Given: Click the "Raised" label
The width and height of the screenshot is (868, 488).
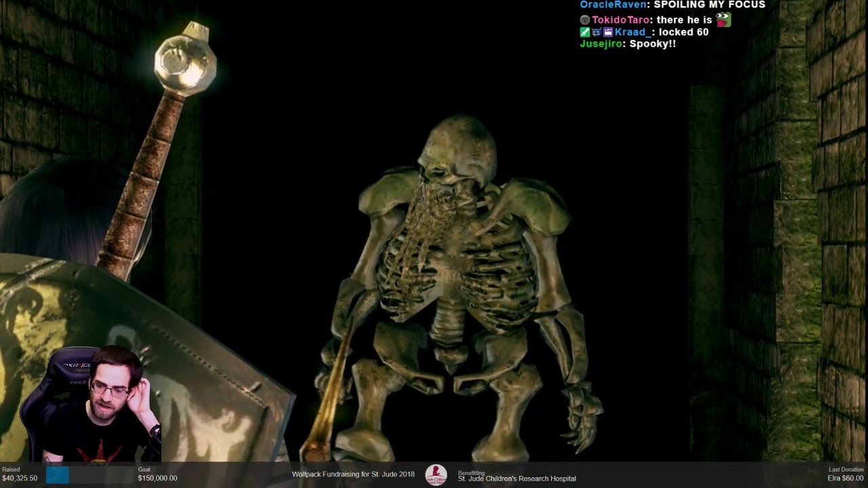Looking at the screenshot, I should tap(11, 470).
